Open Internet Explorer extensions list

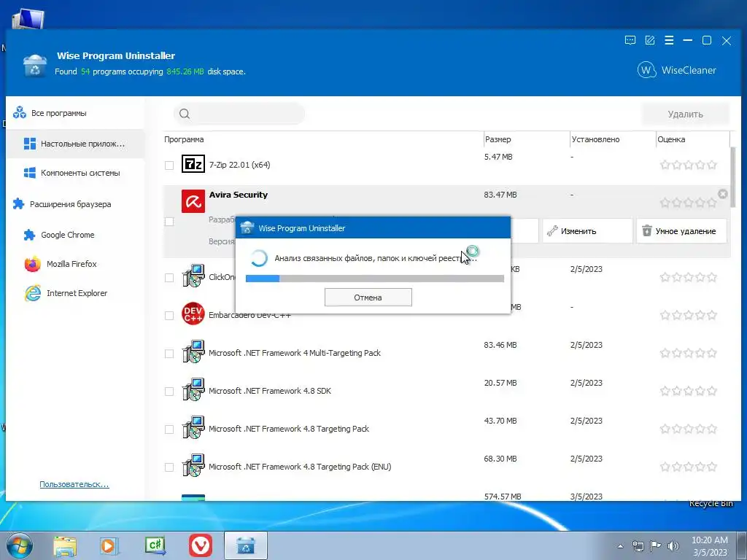pos(75,293)
